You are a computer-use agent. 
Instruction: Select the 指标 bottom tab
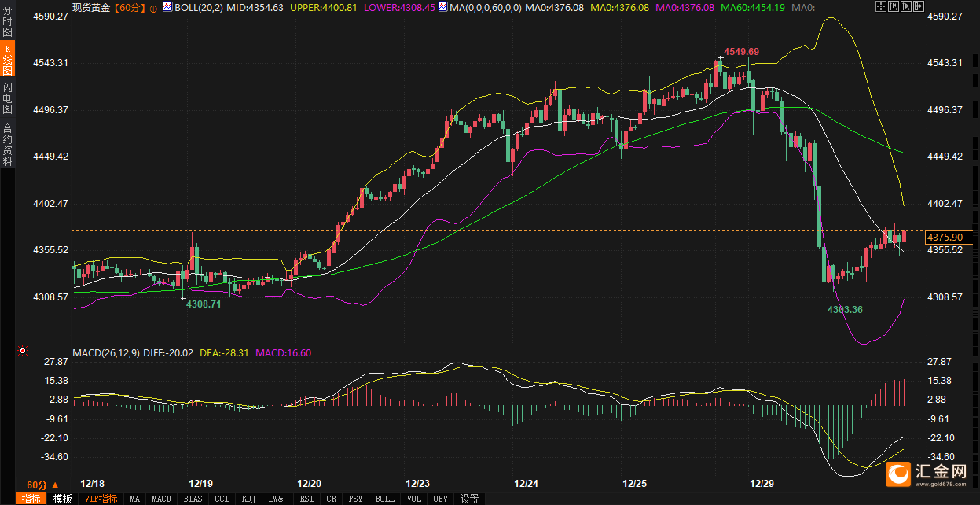point(31,499)
